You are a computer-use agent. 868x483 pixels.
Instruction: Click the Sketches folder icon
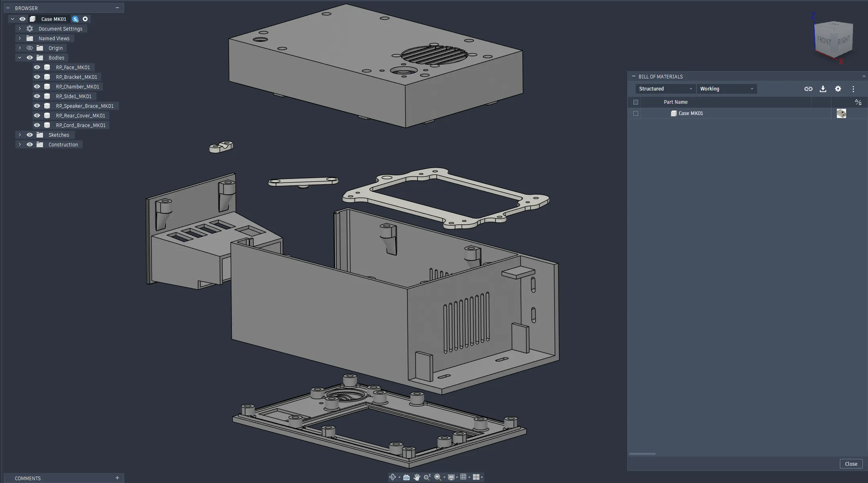click(40, 135)
